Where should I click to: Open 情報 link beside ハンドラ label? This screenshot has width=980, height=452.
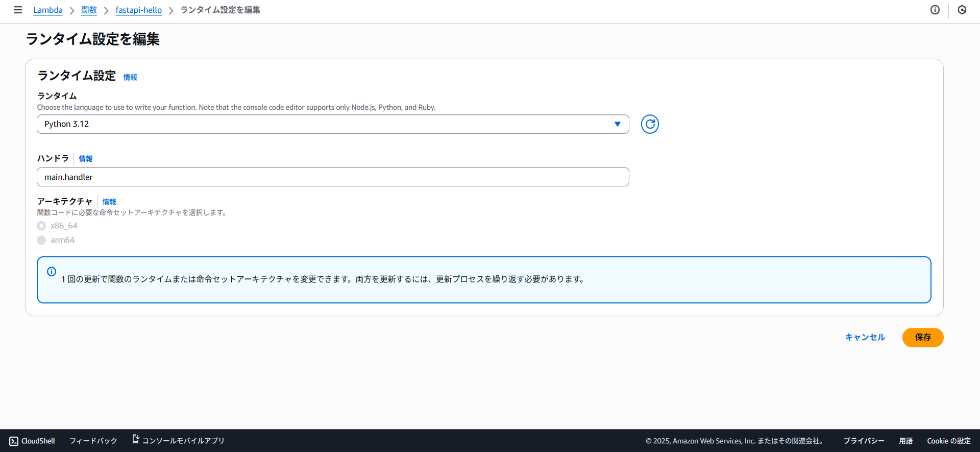86,159
